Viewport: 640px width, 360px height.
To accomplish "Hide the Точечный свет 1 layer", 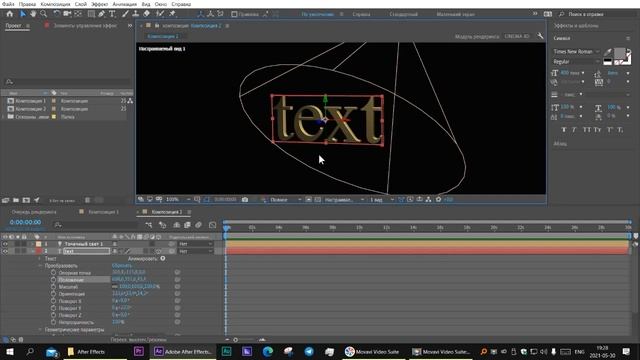I will (x=5, y=244).
